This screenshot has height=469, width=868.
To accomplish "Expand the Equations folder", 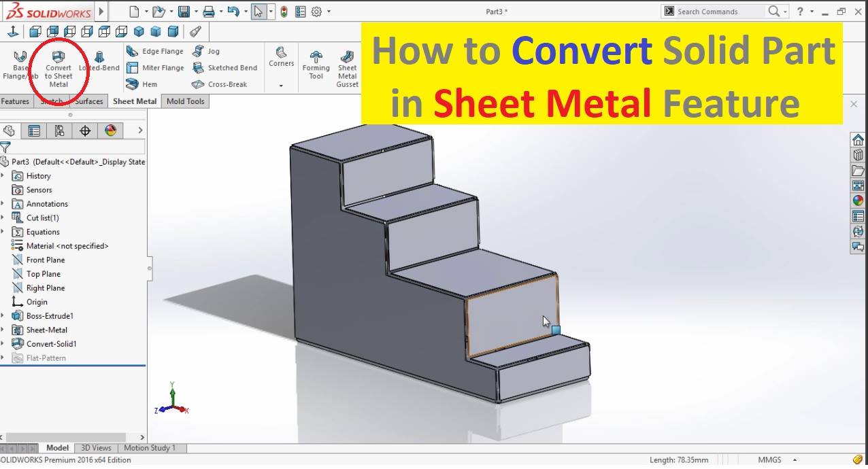I will tap(3, 232).
